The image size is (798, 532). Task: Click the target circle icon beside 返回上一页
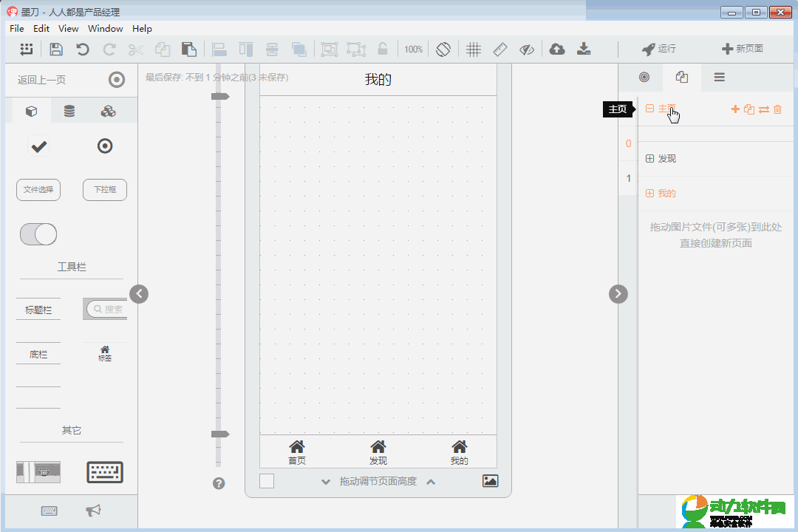(117, 79)
